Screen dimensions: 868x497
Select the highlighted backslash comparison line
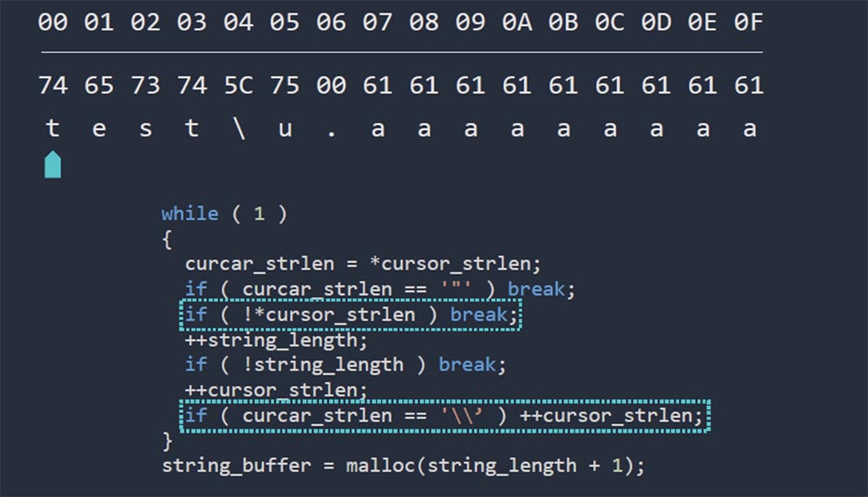(444, 415)
